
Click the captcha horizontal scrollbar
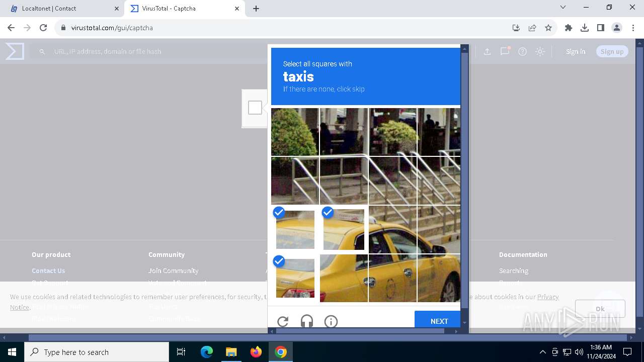click(360, 331)
